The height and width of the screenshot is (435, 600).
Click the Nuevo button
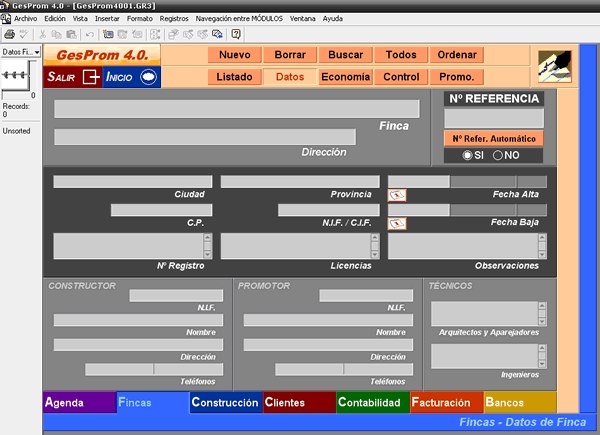235,55
